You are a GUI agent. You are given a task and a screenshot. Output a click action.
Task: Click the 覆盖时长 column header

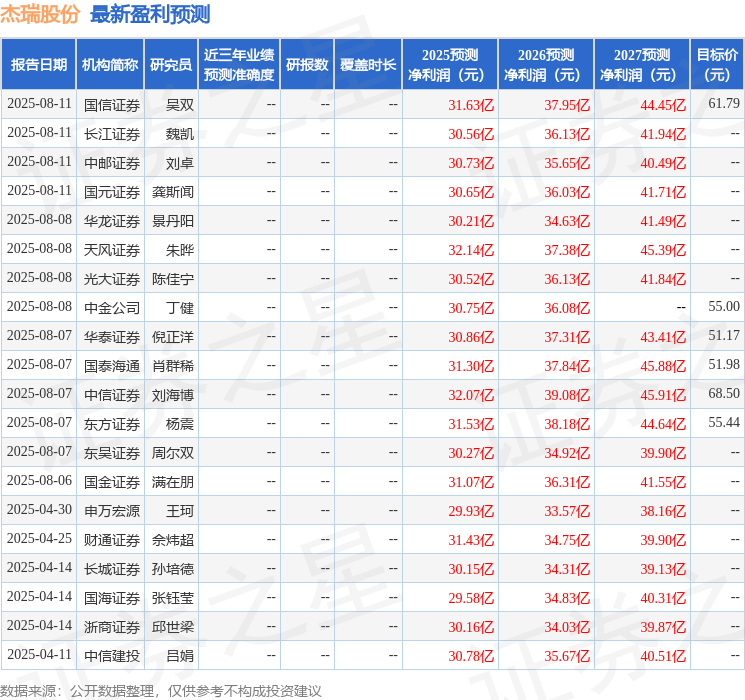[368, 65]
